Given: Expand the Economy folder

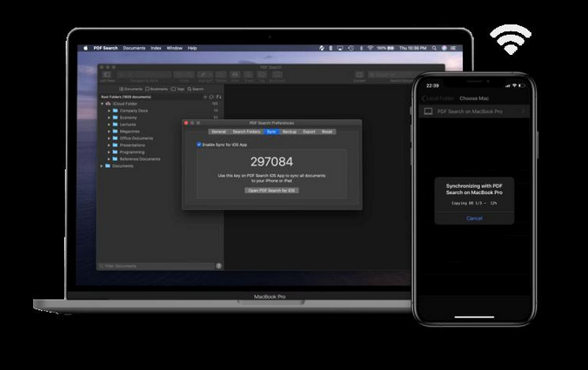Looking at the screenshot, I should (x=109, y=118).
